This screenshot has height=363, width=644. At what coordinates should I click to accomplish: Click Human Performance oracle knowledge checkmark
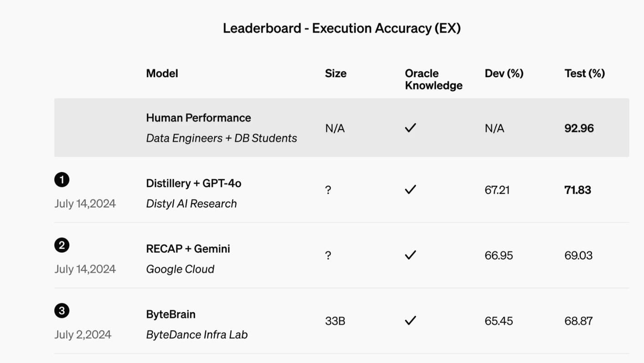410,128
